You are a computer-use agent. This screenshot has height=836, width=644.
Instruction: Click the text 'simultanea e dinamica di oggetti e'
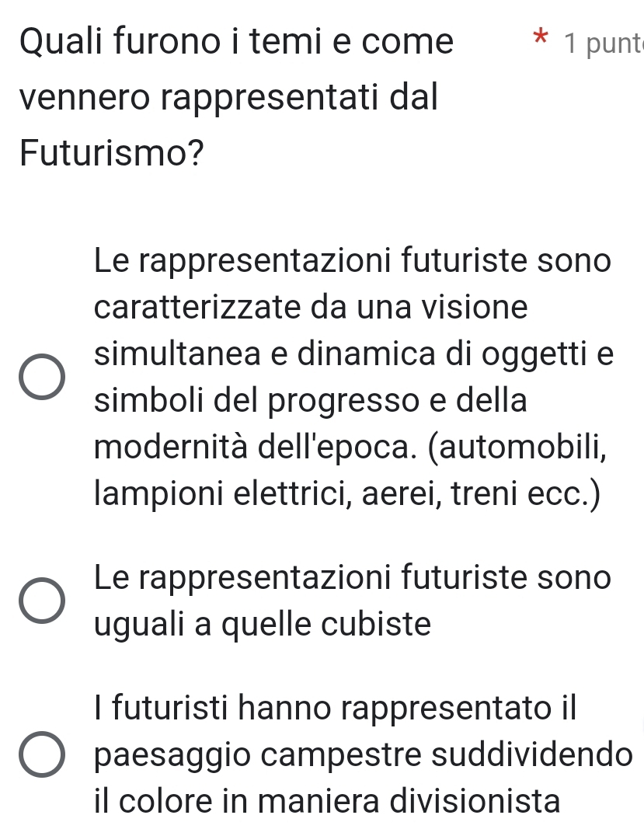(354, 354)
